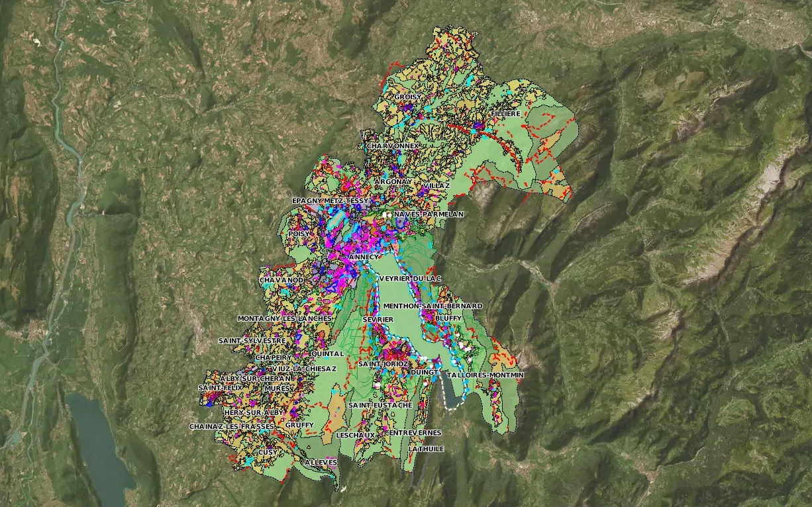Select the ARGONAY commune label
812x507 pixels.
[x=393, y=181]
